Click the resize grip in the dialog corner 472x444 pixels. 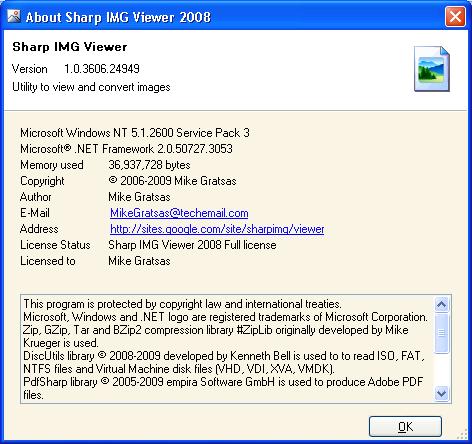463,435
